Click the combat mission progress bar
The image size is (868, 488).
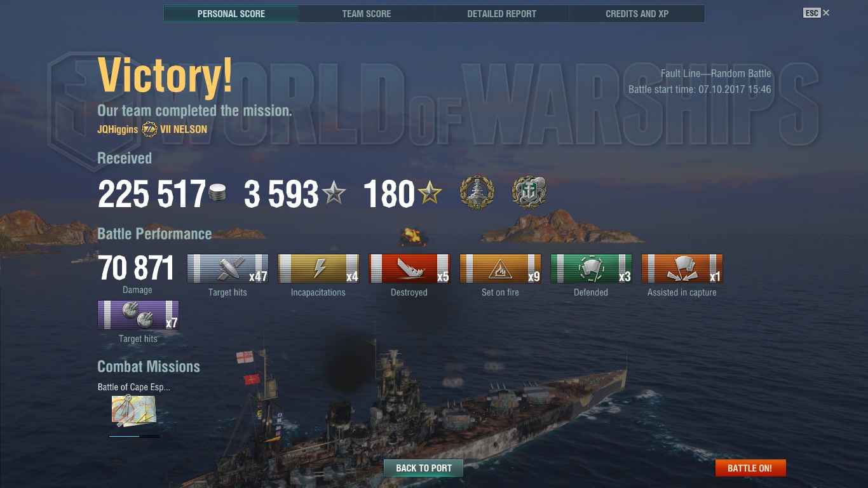(x=134, y=436)
